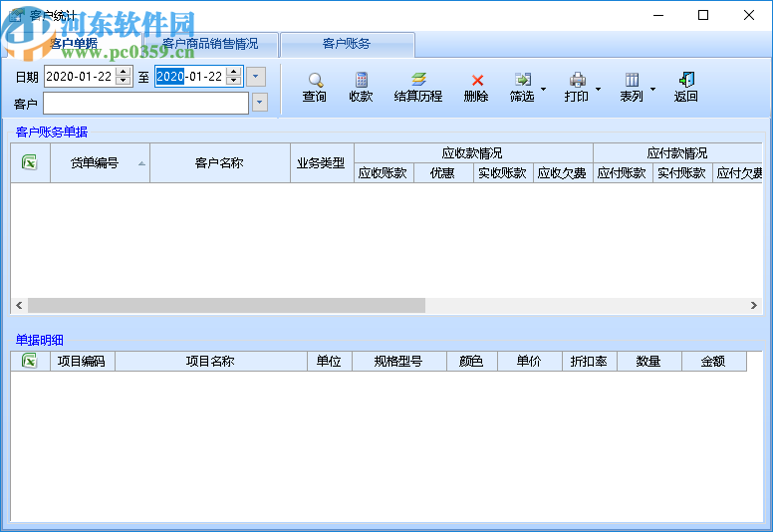
Task: Click the 客户 input field
Action: 145,103
